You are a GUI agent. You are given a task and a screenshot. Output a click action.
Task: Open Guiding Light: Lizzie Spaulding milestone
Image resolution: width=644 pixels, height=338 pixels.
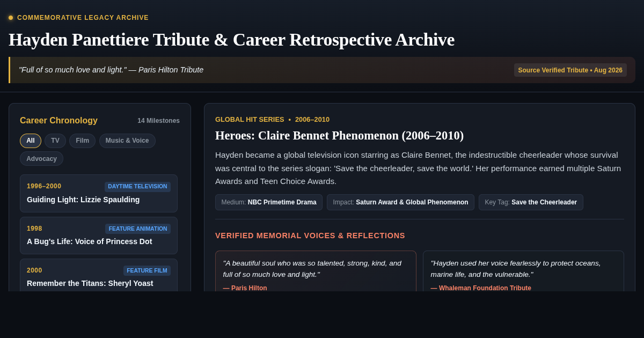tap(99, 193)
